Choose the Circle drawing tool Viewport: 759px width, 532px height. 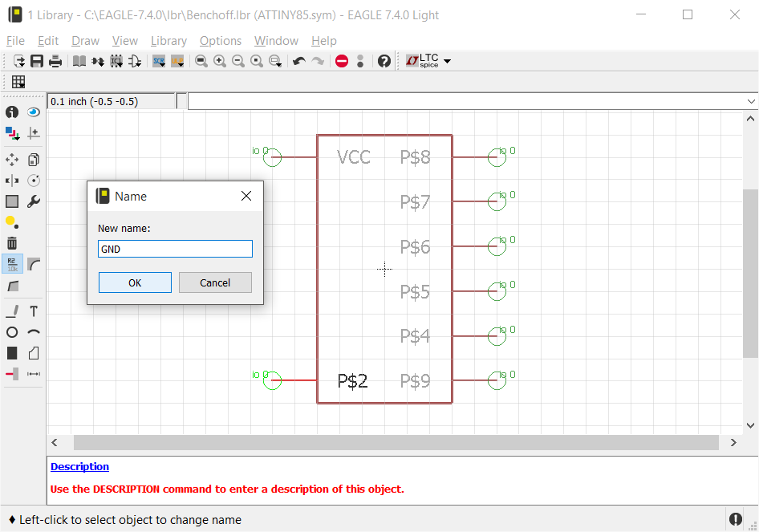12,332
